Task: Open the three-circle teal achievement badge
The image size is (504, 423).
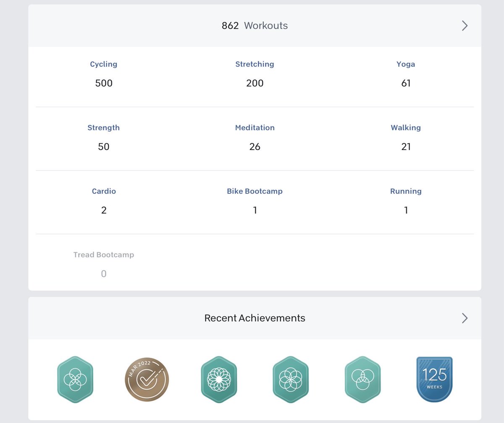Action: click(362, 380)
